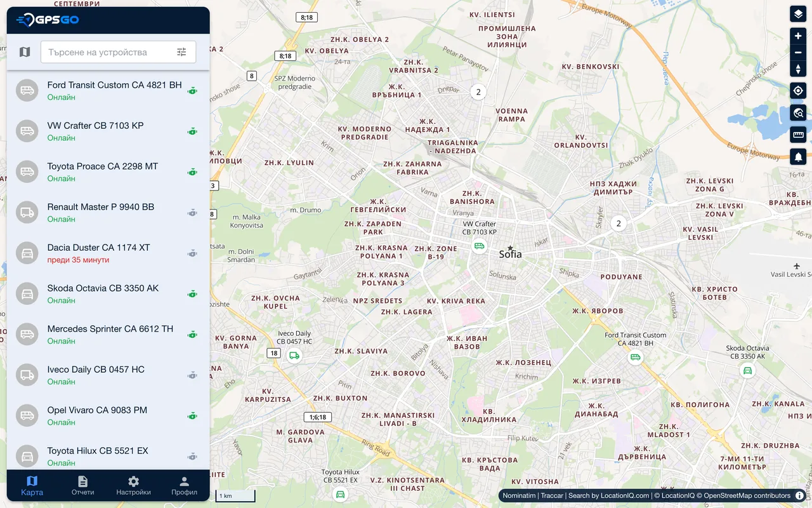
Task: Select Skoda Octavia CB 3350 AK row
Action: pyautogui.click(x=108, y=293)
